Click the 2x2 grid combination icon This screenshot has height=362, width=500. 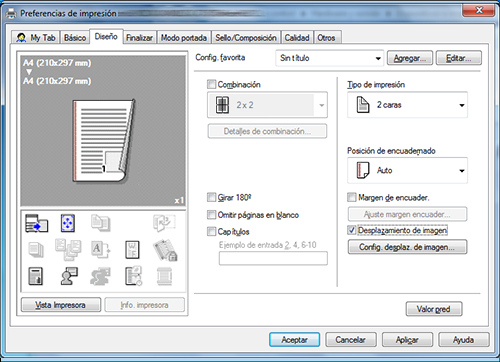222,105
